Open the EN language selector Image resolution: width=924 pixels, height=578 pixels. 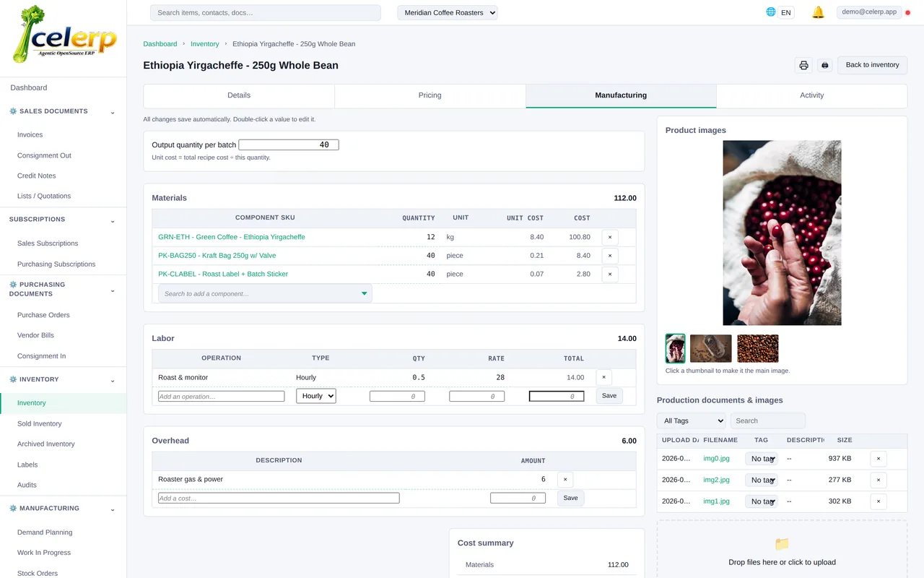pyautogui.click(x=786, y=12)
